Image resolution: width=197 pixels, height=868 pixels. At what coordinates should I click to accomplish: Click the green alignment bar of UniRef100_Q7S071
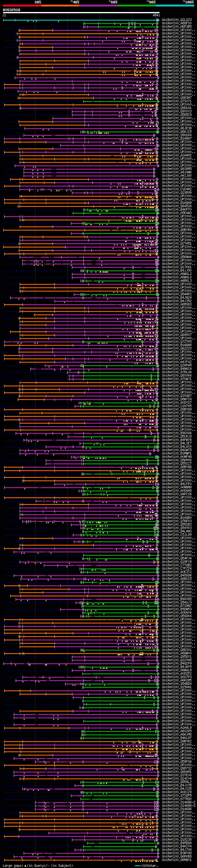coord(121,101)
